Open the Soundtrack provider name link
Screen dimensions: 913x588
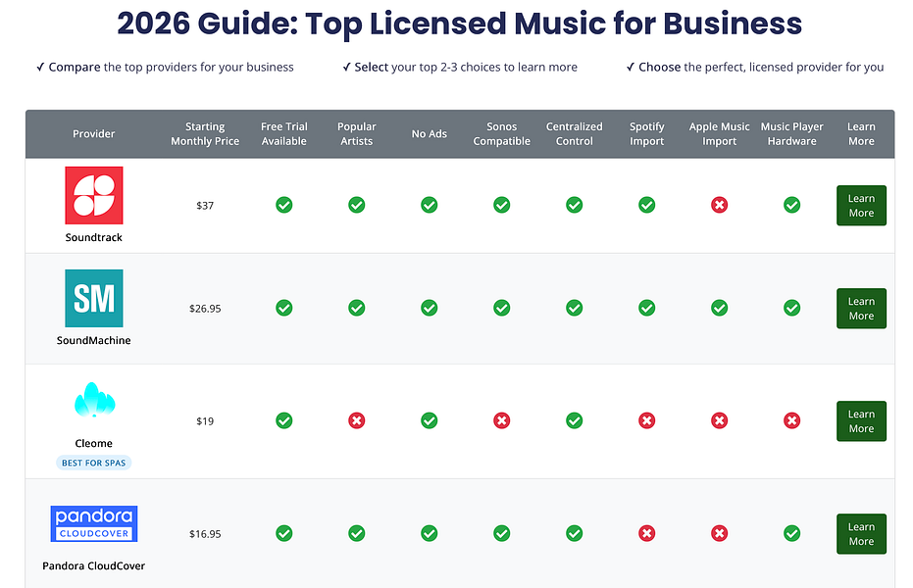(x=94, y=237)
